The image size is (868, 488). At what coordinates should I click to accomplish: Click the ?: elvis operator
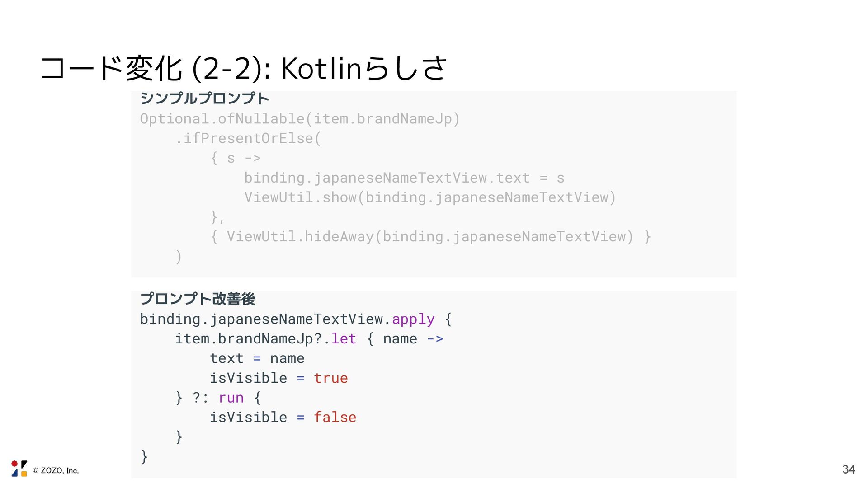coord(200,398)
